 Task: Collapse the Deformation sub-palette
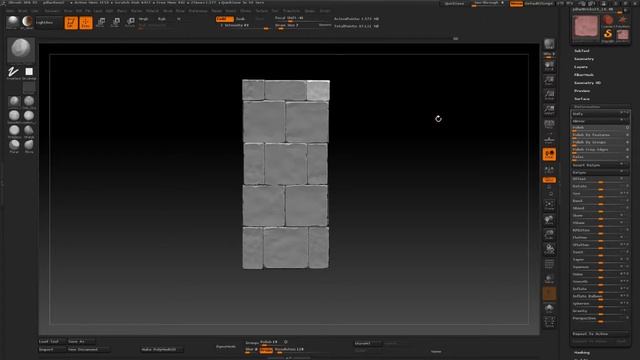(587, 107)
